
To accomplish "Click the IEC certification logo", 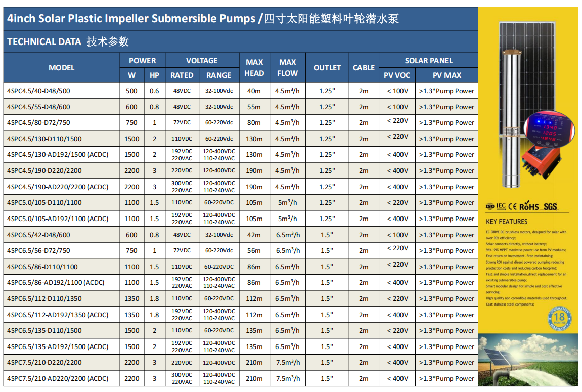I will tap(501, 206).
